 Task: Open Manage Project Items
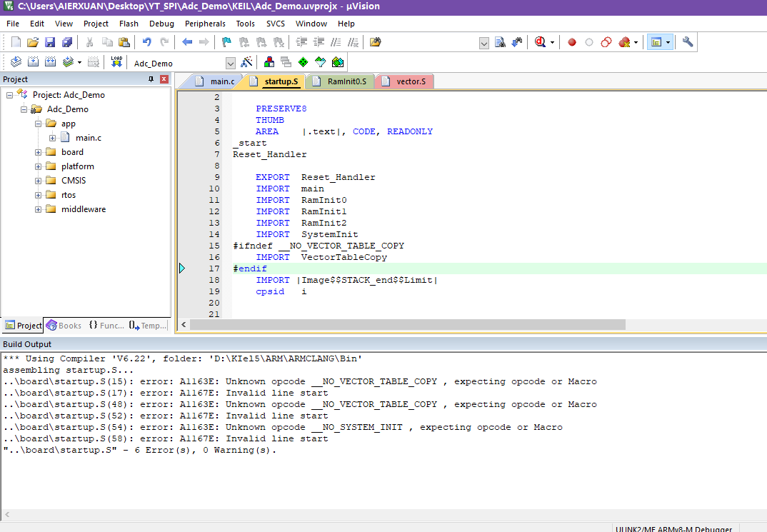[269, 62]
